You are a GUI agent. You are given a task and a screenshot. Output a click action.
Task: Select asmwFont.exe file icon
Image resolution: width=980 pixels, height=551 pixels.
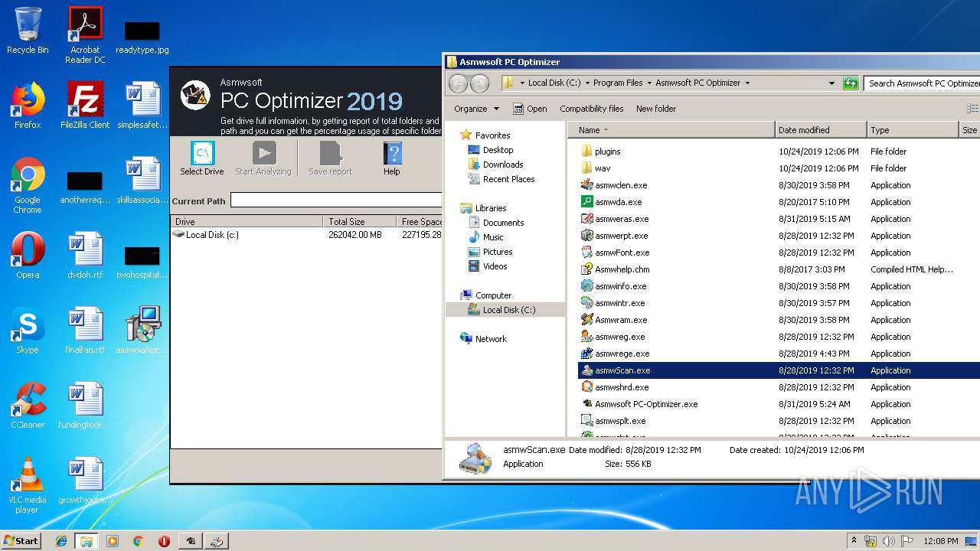tap(587, 253)
